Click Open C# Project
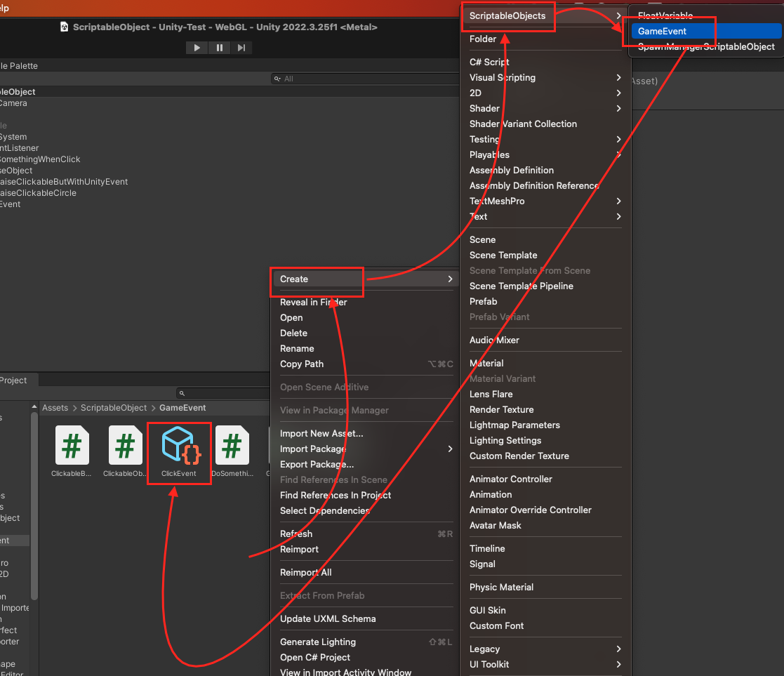Screen dimensions: 784x676 (366, 658)
